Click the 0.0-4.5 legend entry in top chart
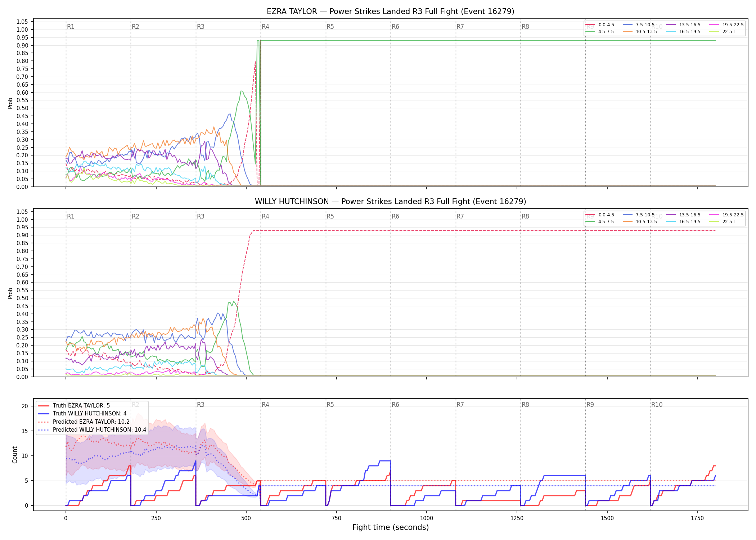Image resolution: width=756 pixels, height=540 pixels. (x=600, y=25)
